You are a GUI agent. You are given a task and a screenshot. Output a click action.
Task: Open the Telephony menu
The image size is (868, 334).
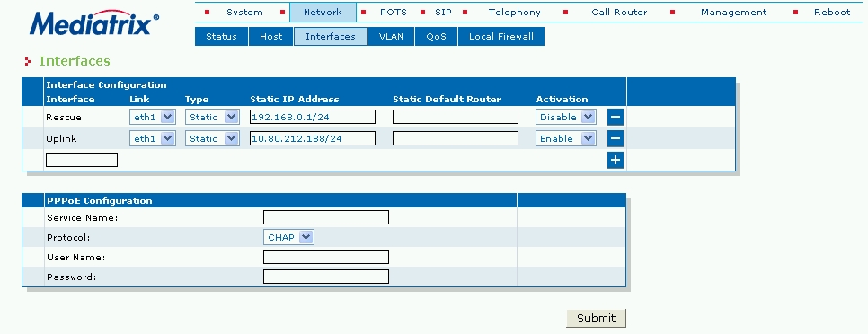[x=515, y=13]
